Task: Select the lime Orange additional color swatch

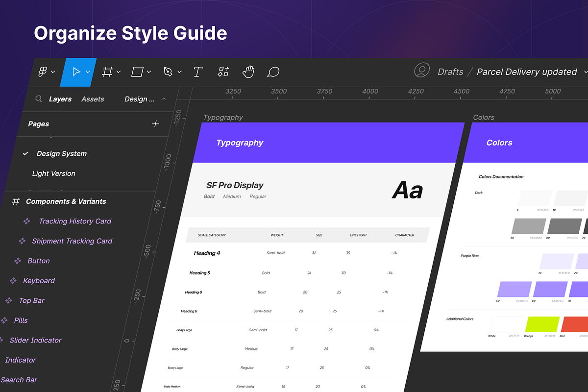Action: pos(542,324)
